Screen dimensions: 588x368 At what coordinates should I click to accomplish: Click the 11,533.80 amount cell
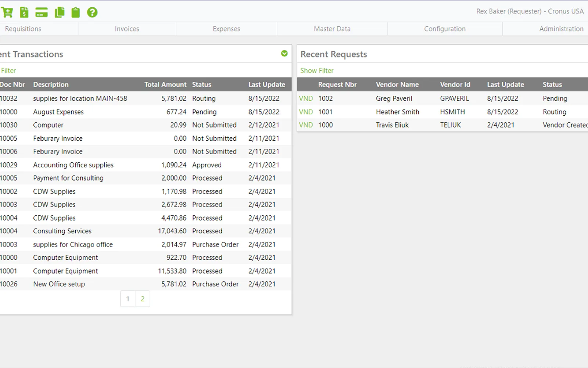coord(172,271)
